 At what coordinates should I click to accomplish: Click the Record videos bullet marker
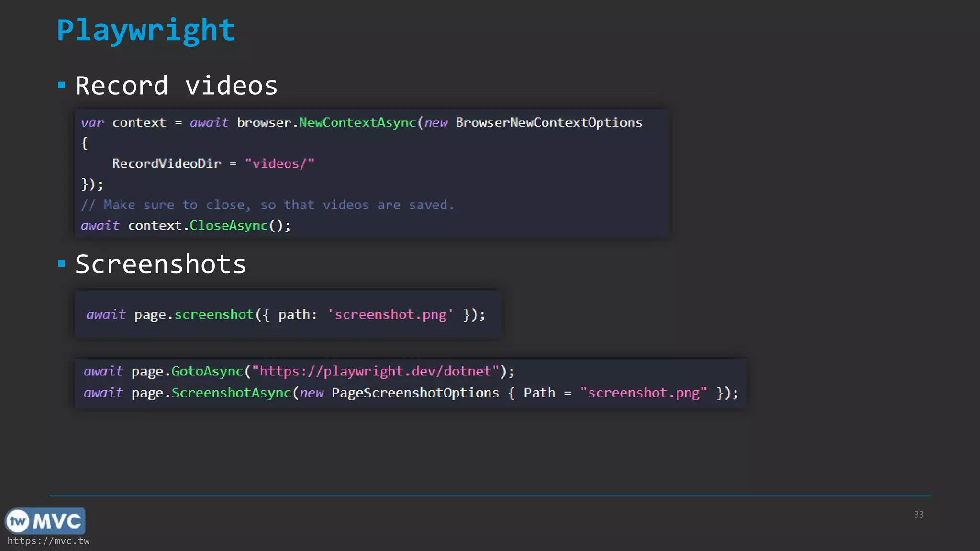[61, 86]
